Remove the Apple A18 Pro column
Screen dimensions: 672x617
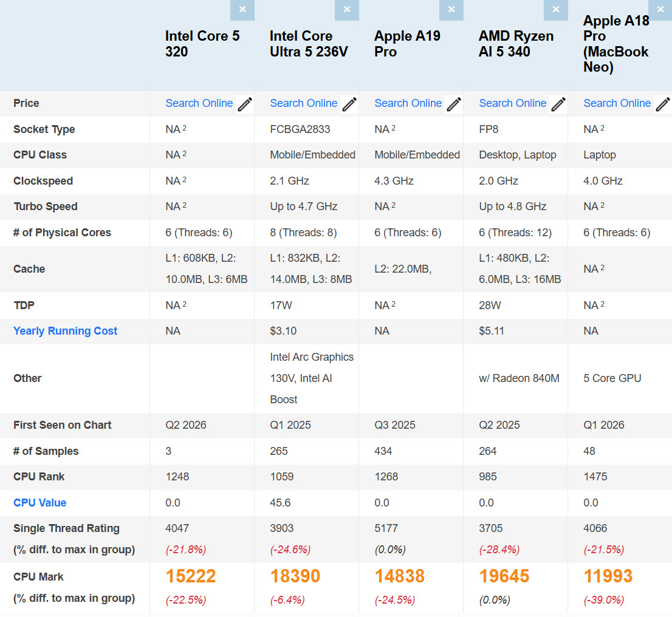pyautogui.click(x=660, y=10)
